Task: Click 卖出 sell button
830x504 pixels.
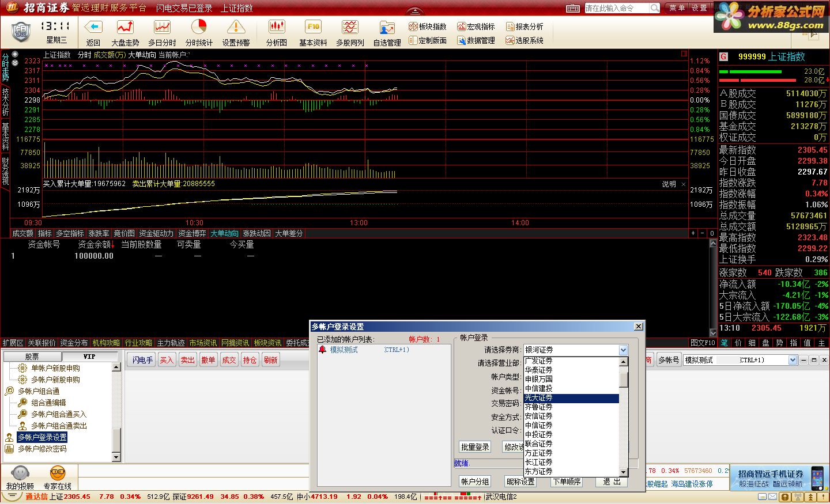Action: point(187,360)
